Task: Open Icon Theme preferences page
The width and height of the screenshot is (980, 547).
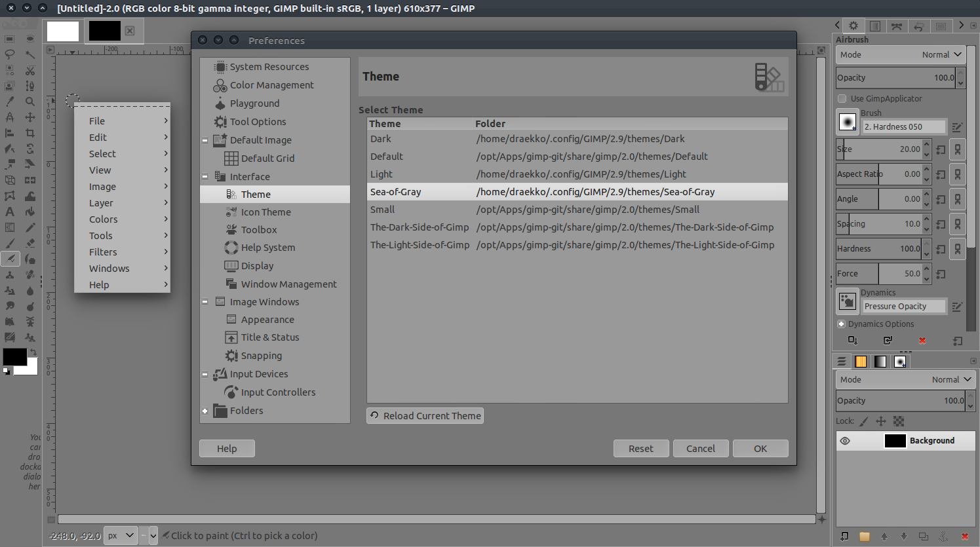Action: click(265, 212)
